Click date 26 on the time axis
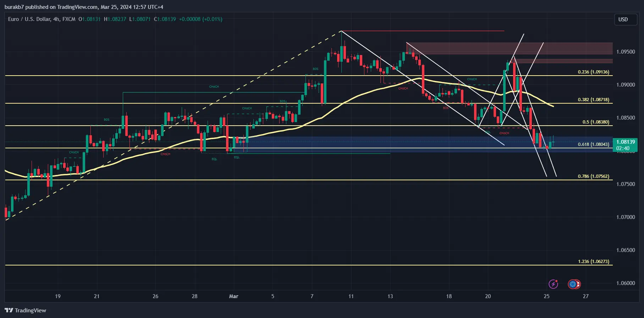This screenshot has height=318, width=644. pos(155,296)
